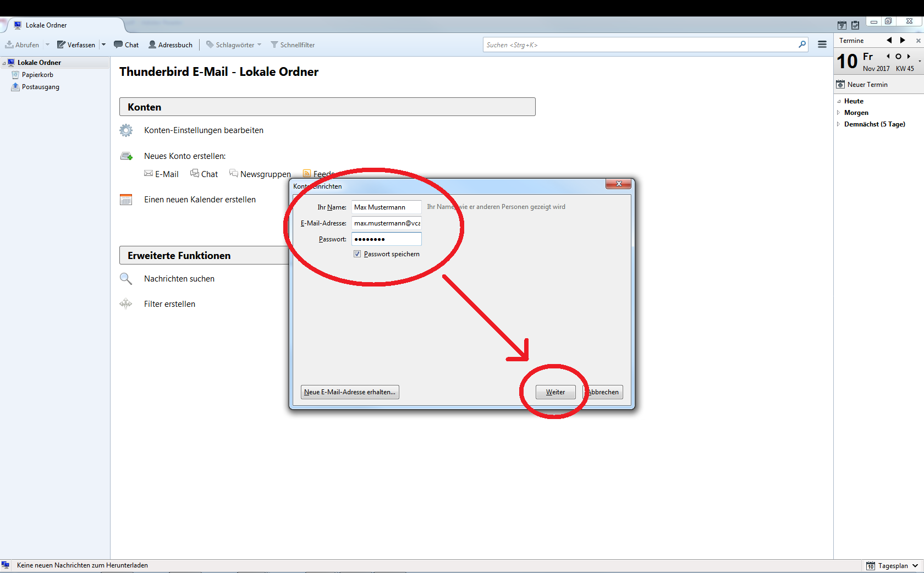Toggle the Passwort speichern checkbox
This screenshot has height=573, width=924.
click(358, 254)
